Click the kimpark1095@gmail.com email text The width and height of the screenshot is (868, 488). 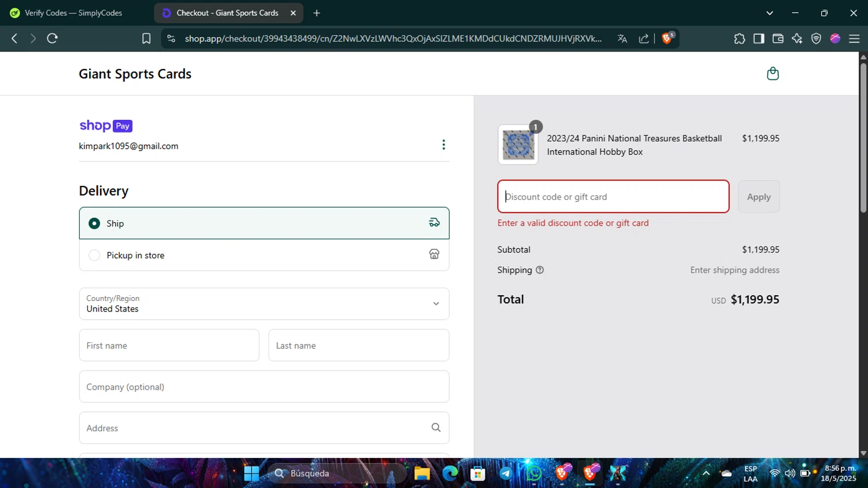(128, 146)
